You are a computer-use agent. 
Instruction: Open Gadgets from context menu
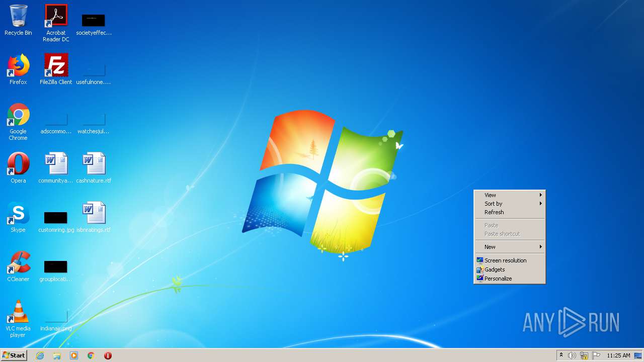click(x=510, y=269)
